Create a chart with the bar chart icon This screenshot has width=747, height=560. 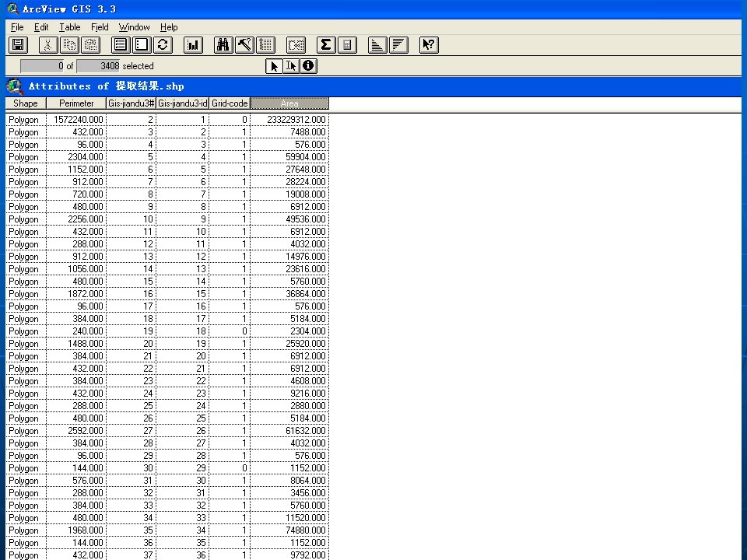193,45
